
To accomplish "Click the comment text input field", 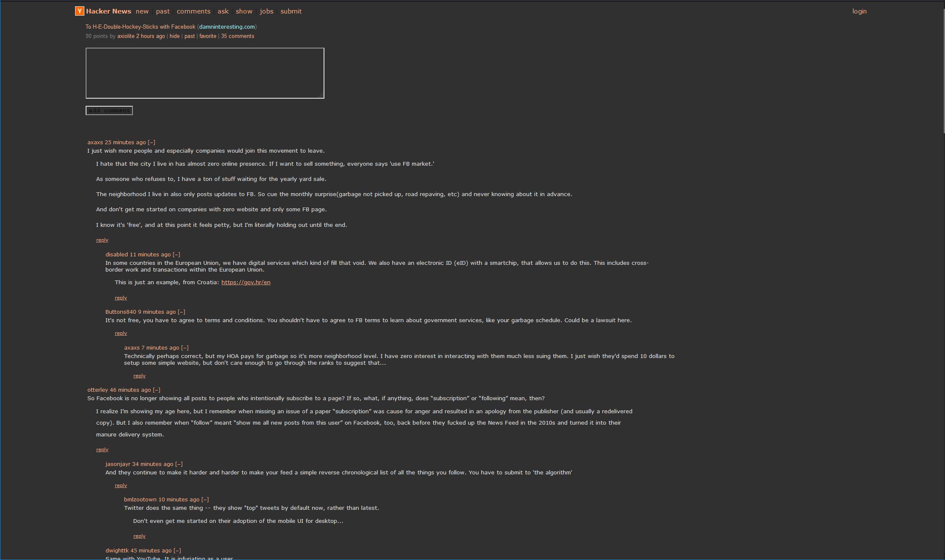I will coord(205,72).
